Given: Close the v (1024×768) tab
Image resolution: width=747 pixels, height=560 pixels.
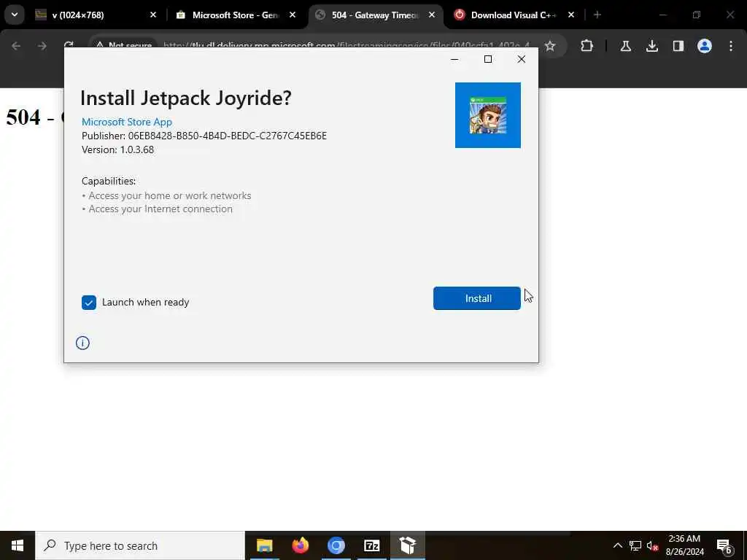Looking at the screenshot, I should point(153,15).
